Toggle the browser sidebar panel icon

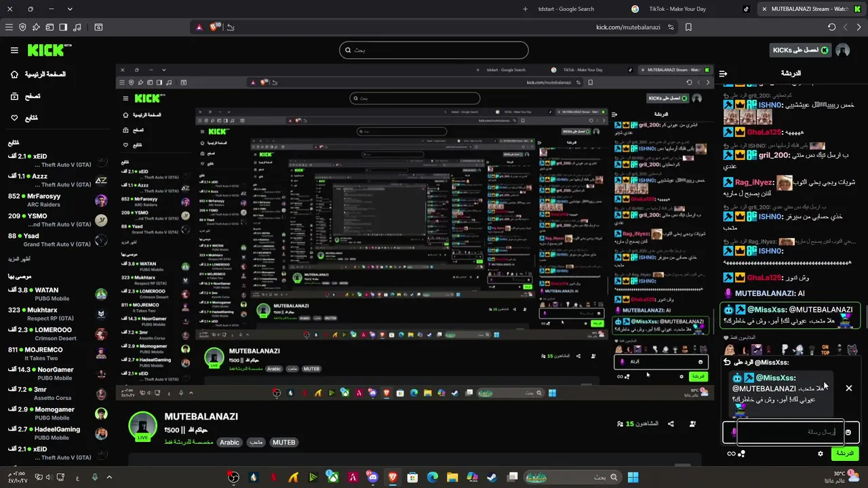coord(63,27)
